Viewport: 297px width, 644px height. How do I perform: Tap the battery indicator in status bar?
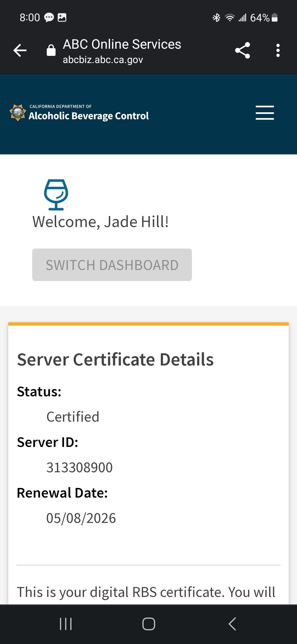(274, 18)
